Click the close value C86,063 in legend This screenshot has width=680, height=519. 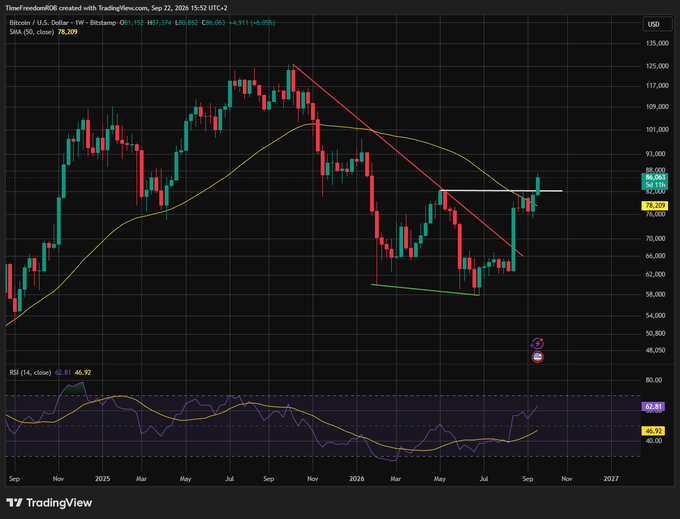pos(213,23)
